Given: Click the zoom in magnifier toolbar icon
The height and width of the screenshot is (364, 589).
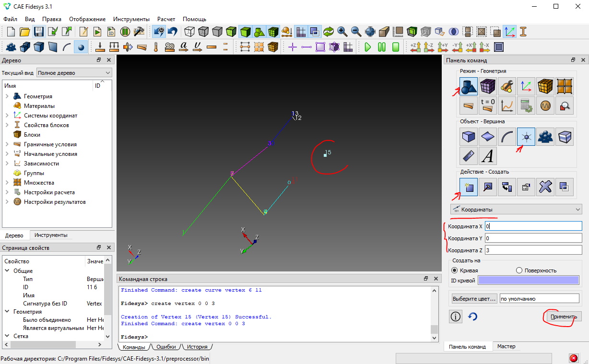Looking at the screenshot, I should coord(342,32).
